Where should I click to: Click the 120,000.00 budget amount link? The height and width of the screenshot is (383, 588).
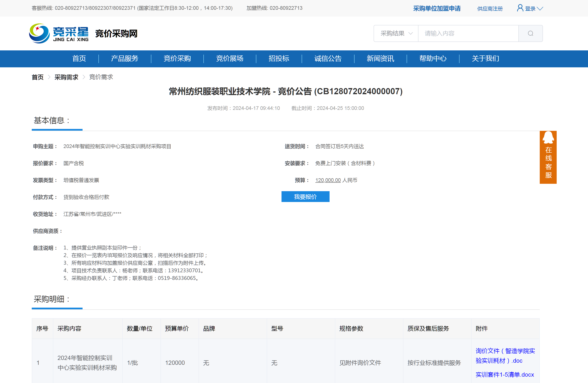(x=328, y=180)
